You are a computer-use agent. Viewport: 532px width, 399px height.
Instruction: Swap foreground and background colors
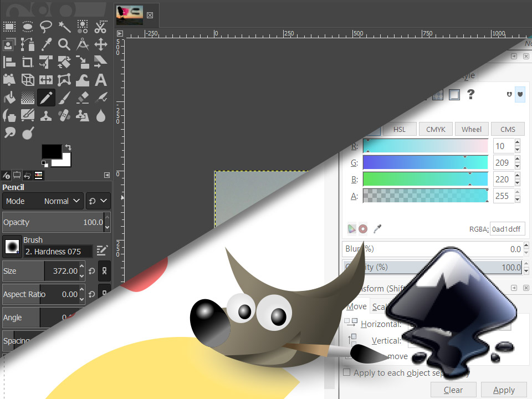tap(68, 147)
